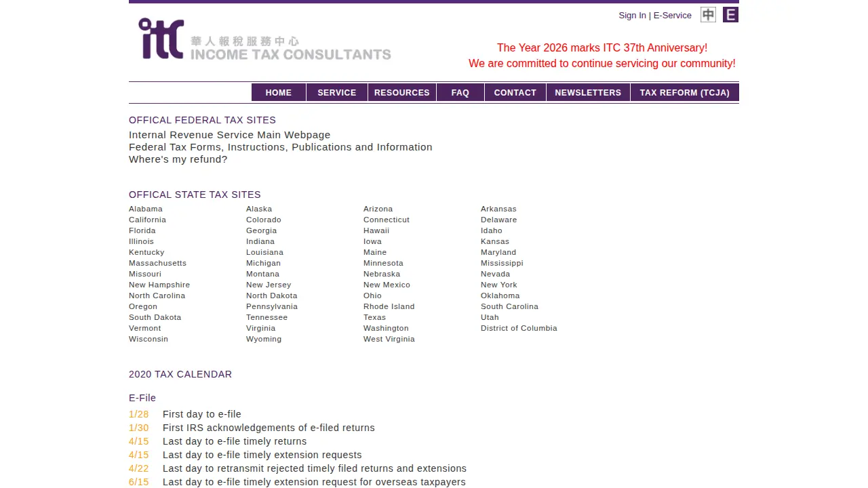Screen dimensions: 868x488
Task: Click the 2020 TAX CALENDAR heading
Action: point(180,374)
